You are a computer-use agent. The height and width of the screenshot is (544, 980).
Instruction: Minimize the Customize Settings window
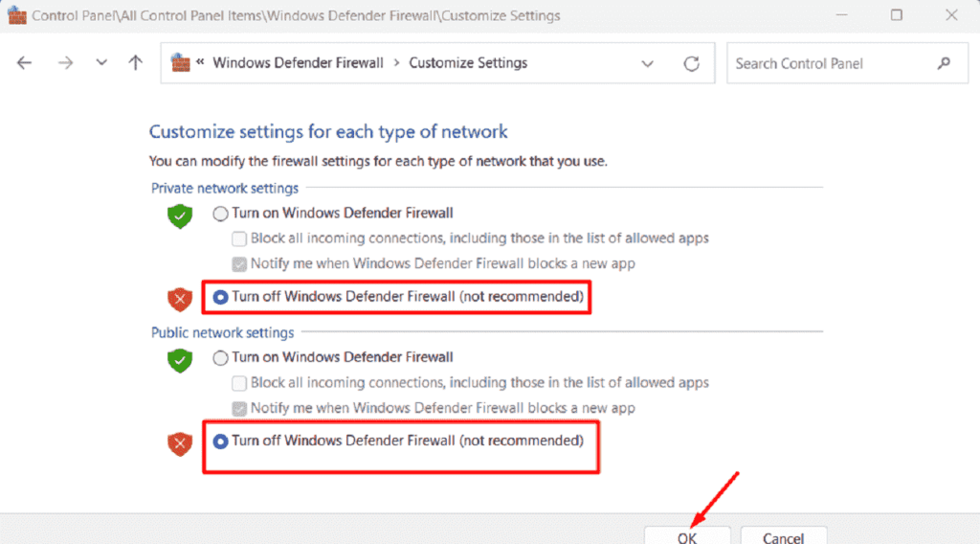[842, 15]
